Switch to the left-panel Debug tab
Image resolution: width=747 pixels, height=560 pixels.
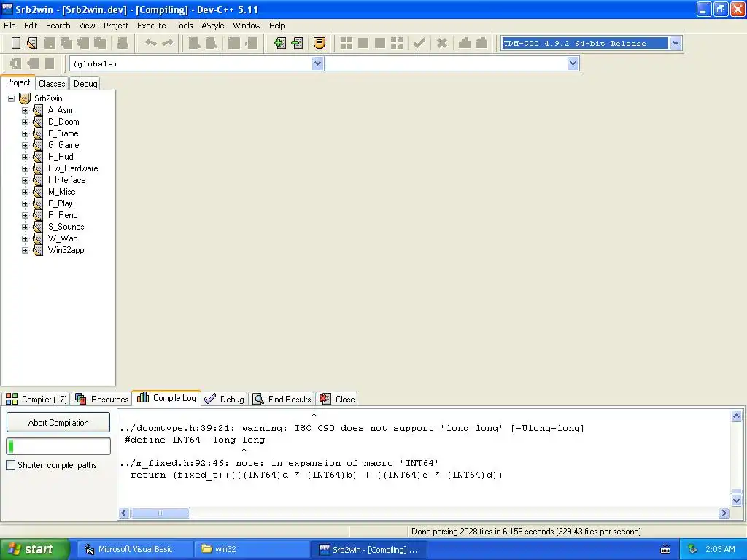tap(85, 83)
